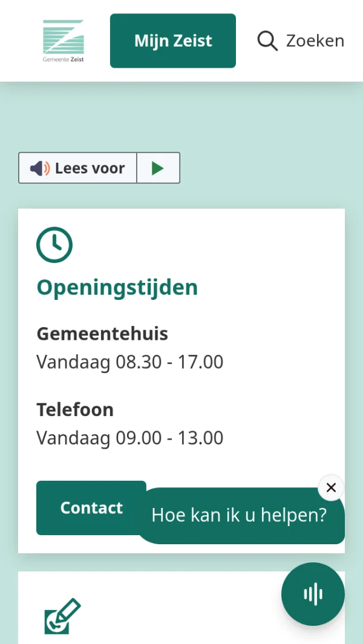Select the Openingstijden heading link

[x=117, y=287]
